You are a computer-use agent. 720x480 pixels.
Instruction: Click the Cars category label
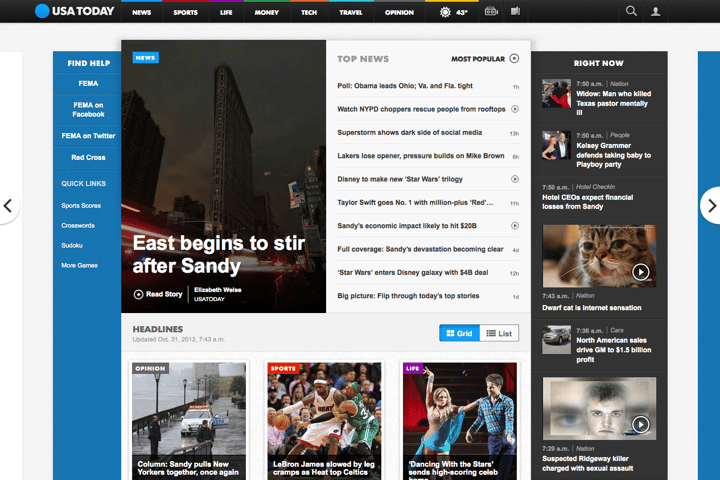[x=617, y=330]
